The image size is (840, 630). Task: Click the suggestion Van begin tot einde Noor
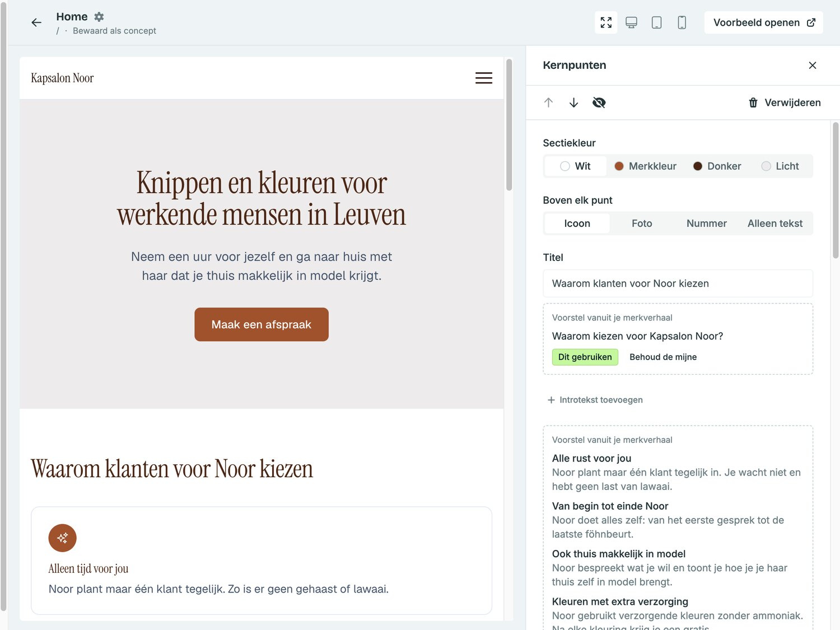[x=610, y=506]
